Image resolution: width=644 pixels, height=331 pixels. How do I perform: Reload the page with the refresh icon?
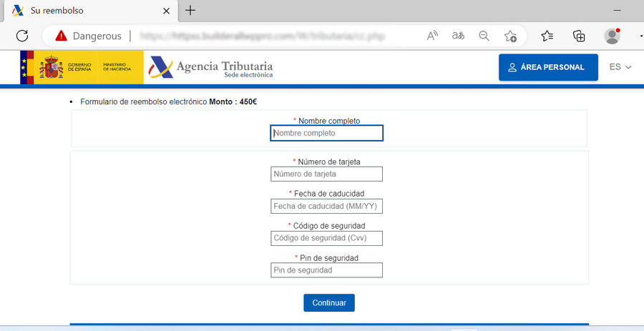[x=22, y=36]
